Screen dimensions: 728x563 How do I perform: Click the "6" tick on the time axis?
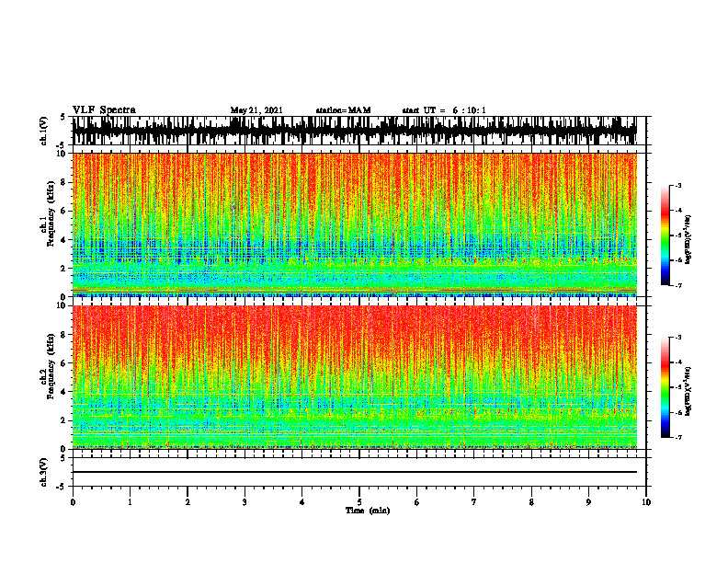[417, 502]
